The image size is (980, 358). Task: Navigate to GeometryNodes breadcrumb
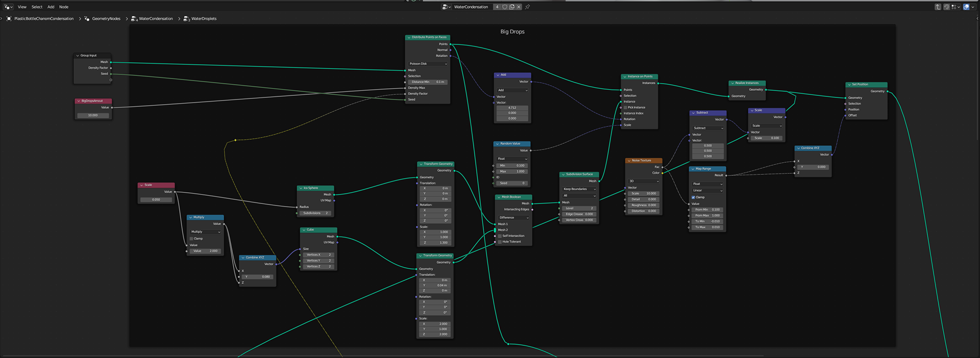pos(106,19)
